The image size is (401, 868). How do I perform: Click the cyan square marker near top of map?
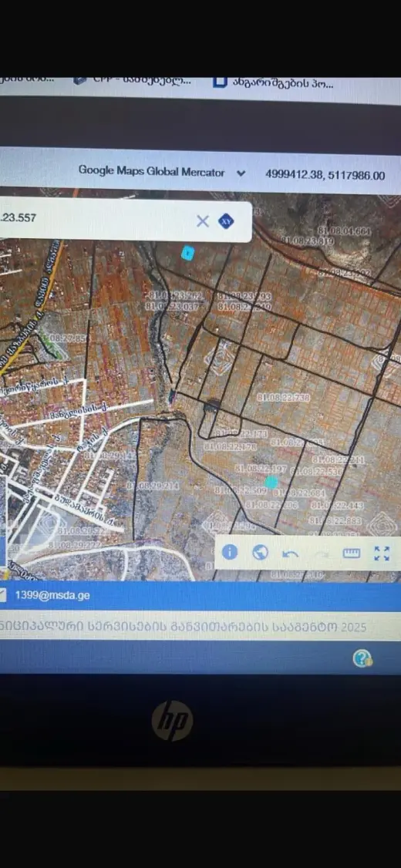coord(188,253)
